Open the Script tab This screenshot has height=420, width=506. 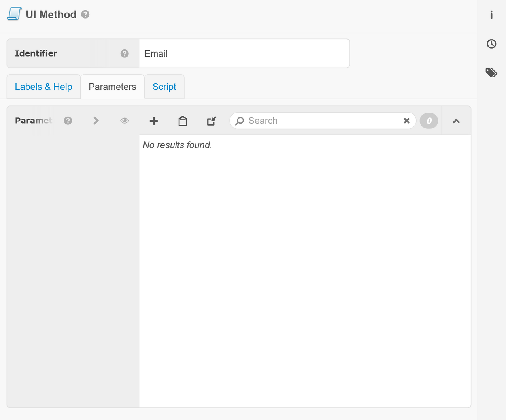click(164, 87)
